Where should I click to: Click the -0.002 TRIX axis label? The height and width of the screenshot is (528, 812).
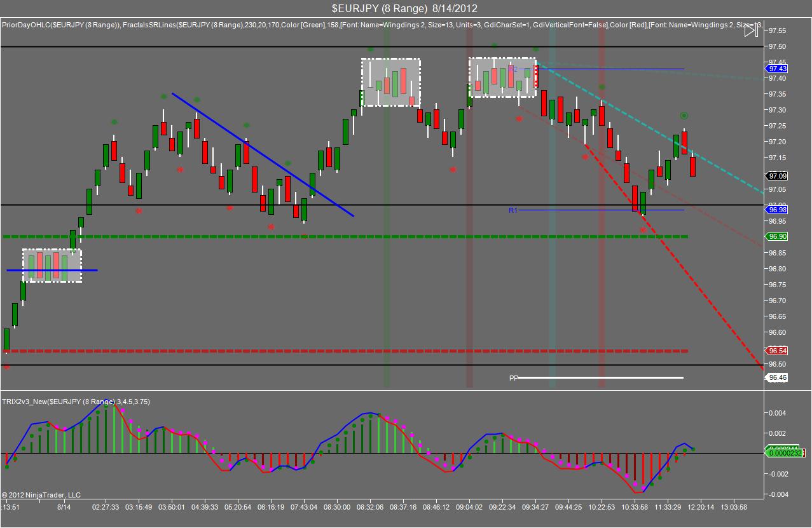778,474
